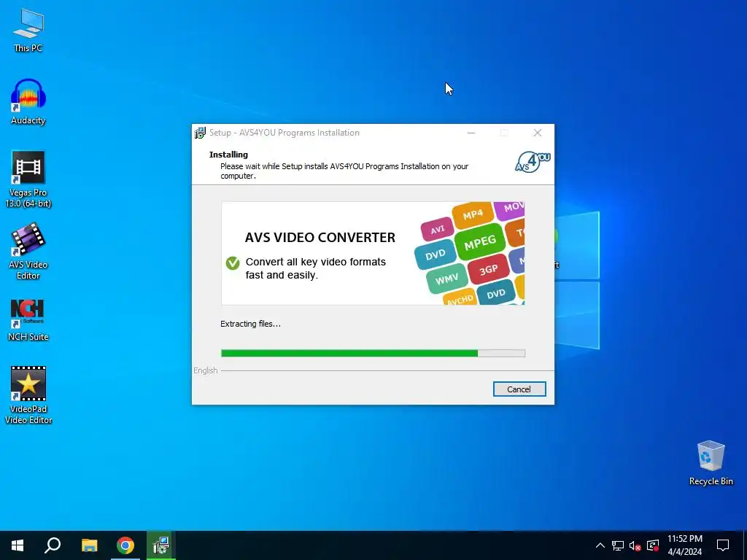The height and width of the screenshot is (560, 747).
Task: Open the network status tray icon
Action: (618, 545)
